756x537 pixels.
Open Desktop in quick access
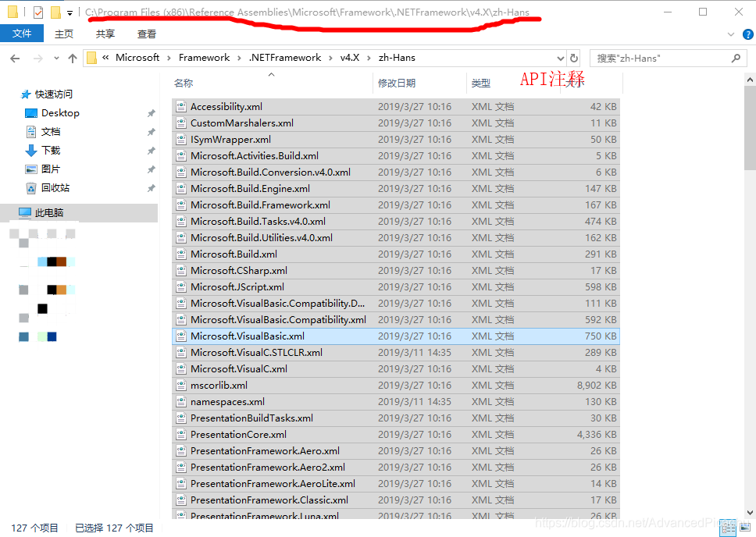pos(60,113)
